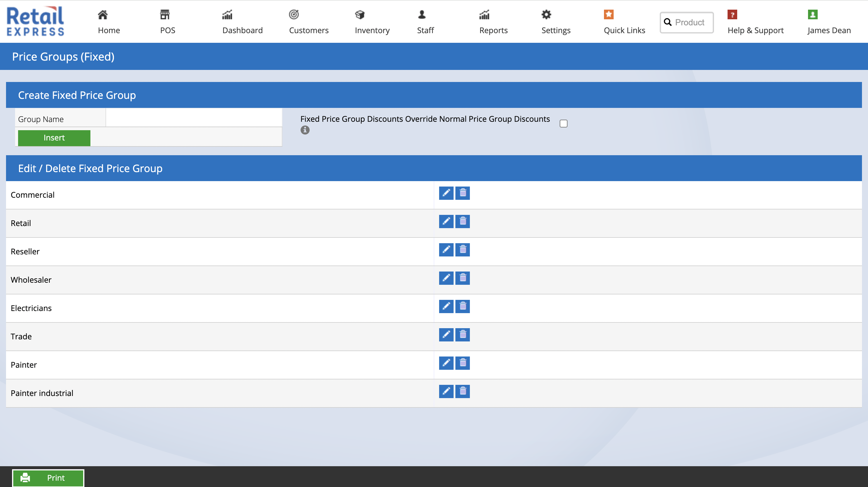The height and width of the screenshot is (487, 868).
Task: Click the Price Groups (Fixed) page title
Action: (63, 57)
